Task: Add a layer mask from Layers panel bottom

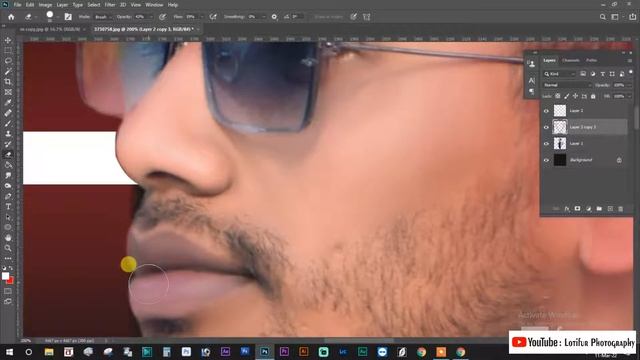Action: pyautogui.click(x=578, y=209)
